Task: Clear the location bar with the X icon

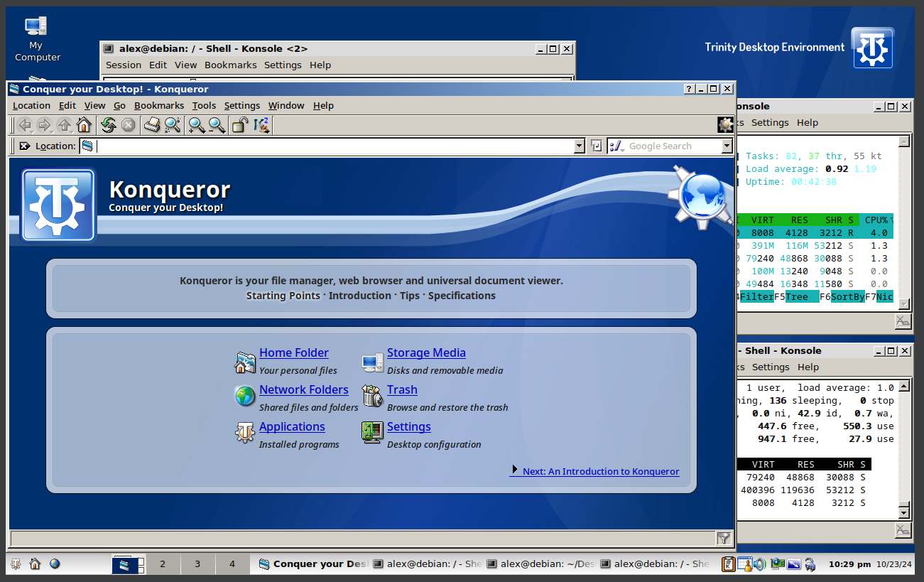Action: (24, 146)
